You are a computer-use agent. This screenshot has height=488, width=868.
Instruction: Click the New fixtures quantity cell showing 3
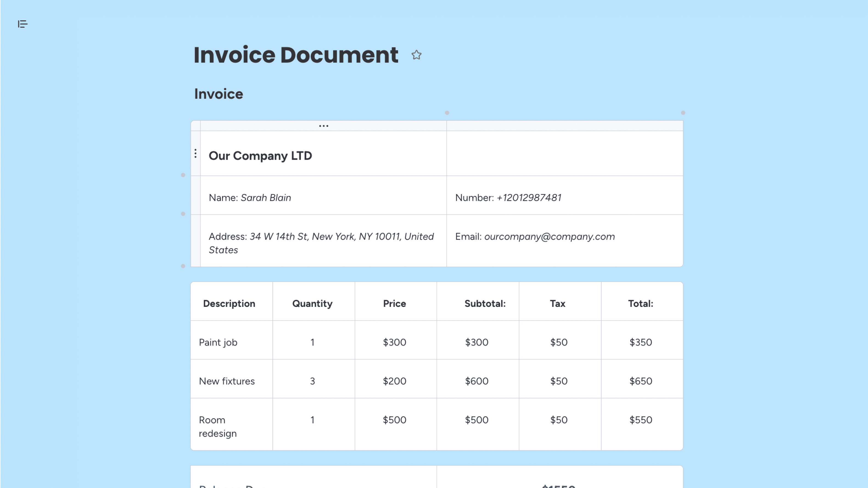[x=313, y=381]
